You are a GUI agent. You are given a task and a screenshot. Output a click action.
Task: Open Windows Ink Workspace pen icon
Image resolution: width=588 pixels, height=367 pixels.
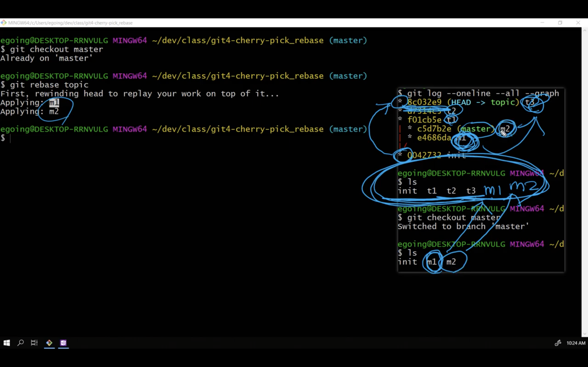click(x=558, y=343)
